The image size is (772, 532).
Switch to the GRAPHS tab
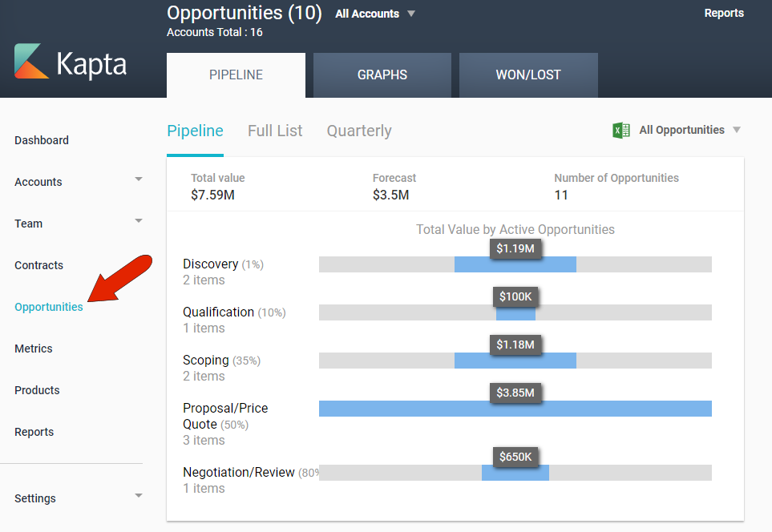pyautogui.click(x=382, y=75)
